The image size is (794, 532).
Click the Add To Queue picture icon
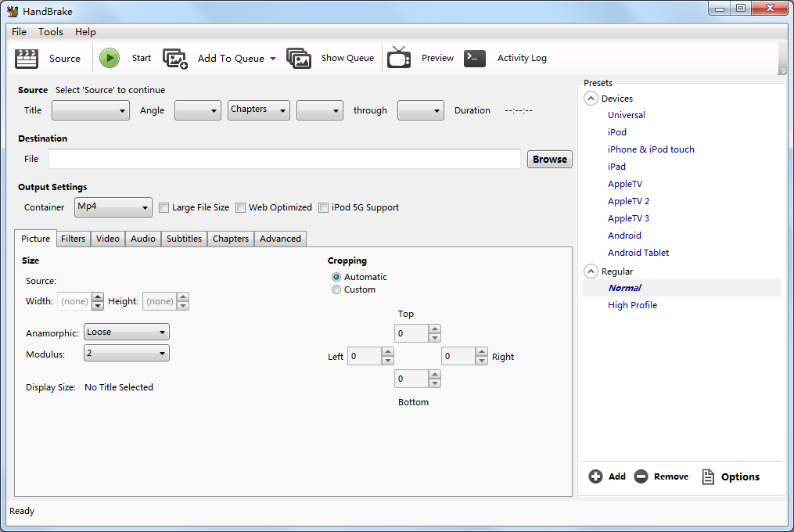[175, 59]
